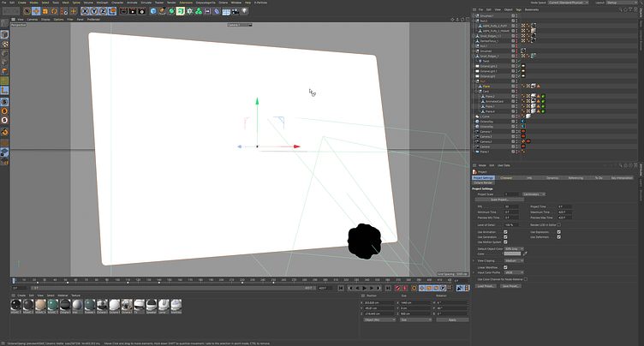Image resolution: width=644 pixels, height=346 pixels.
Task: Switch to the Cineware tab
Action: coord(506,177)
